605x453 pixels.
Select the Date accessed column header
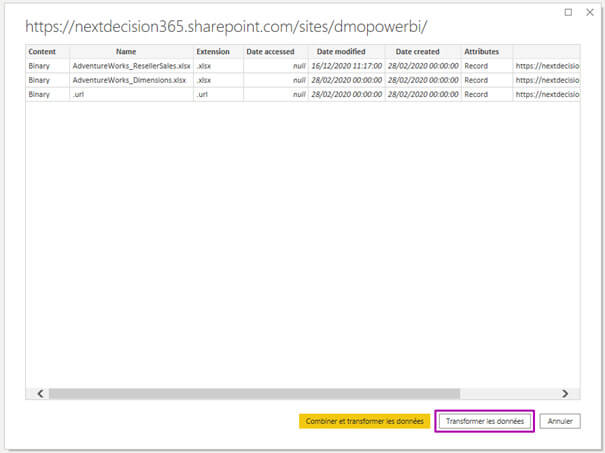276,52
